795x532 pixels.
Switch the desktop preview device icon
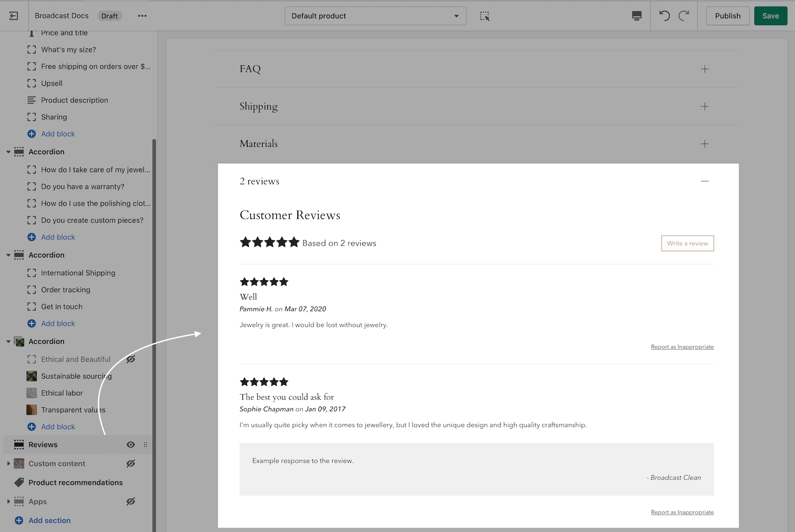[637, 16]
